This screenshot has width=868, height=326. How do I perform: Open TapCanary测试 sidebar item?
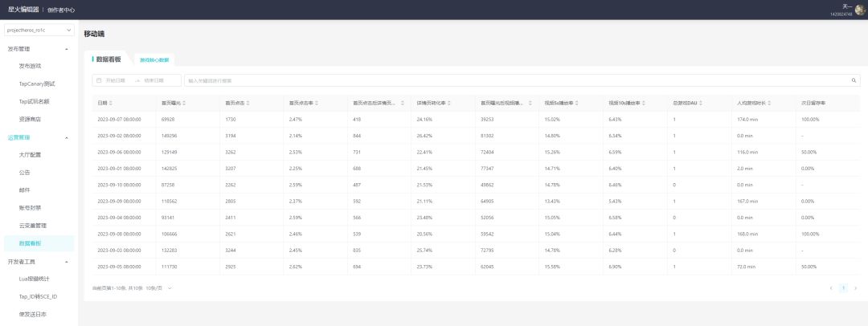[x=37, y=84]
